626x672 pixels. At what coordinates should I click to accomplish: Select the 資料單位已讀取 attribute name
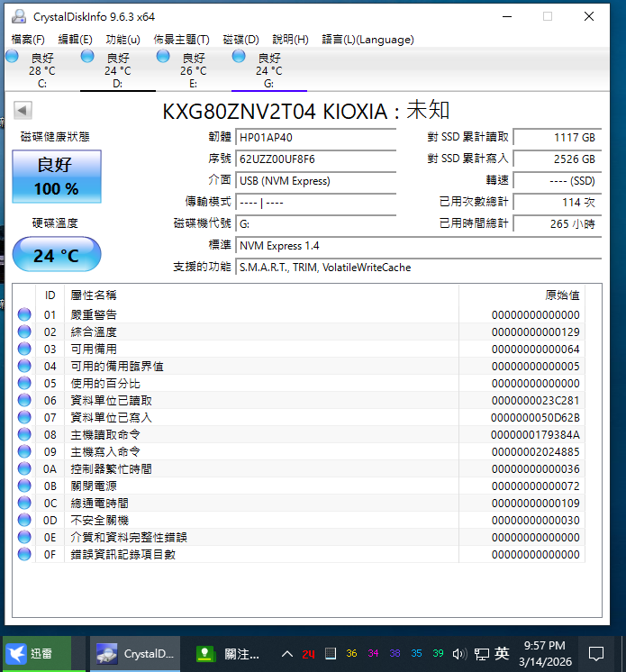[111, 400]
